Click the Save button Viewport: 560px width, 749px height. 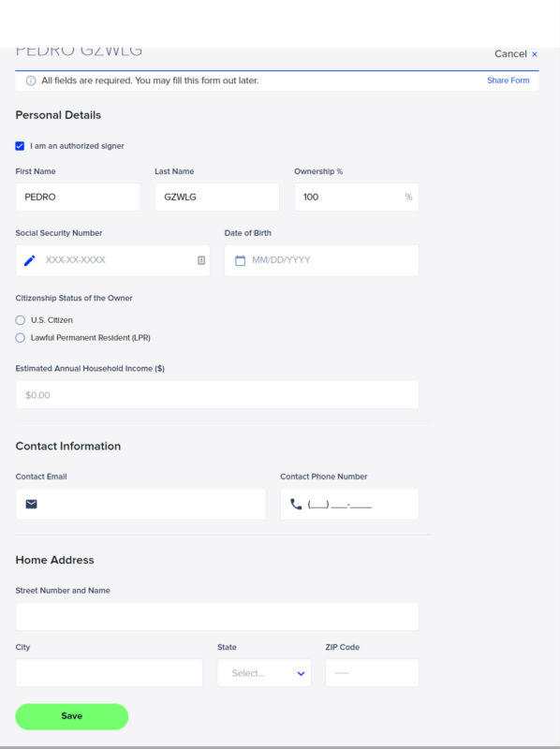point(72,716)
